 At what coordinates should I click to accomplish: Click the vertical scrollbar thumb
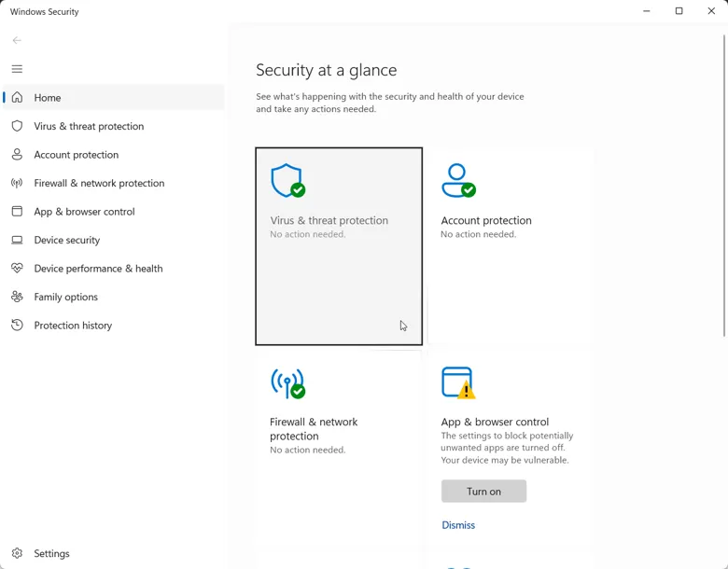point(724,186)
